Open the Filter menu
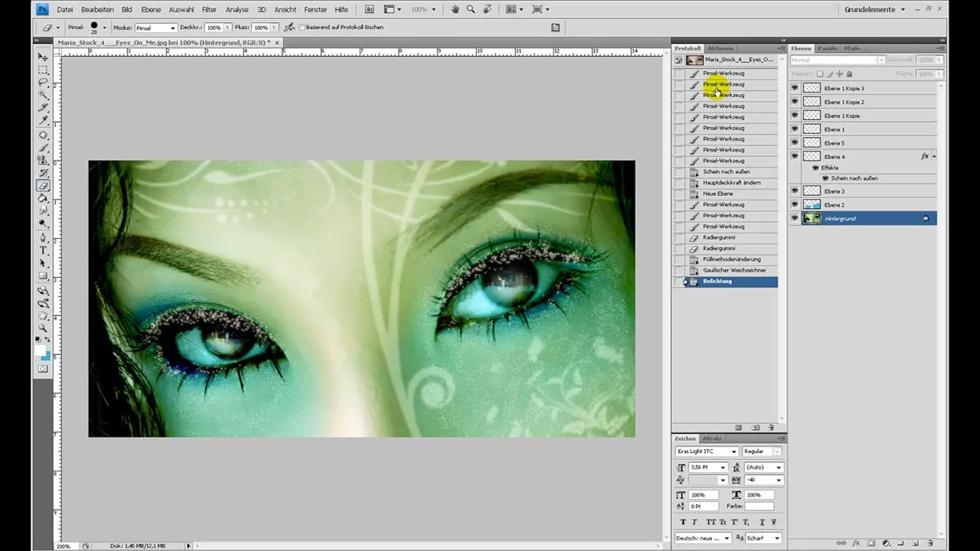The image size is (980, 551). pyautogui.click(x=209, y=9)
